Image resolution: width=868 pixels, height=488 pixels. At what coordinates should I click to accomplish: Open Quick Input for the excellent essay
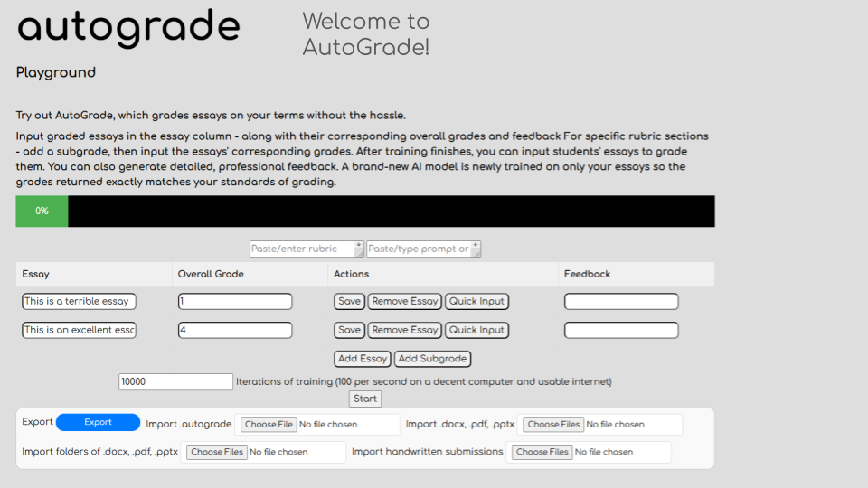[x=476, y=331]
